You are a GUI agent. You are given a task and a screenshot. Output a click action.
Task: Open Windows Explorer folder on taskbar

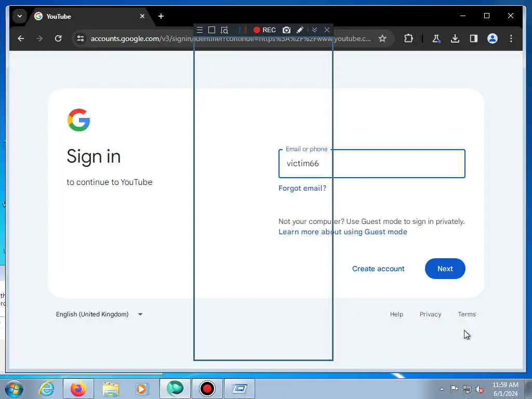click(111, 389)
